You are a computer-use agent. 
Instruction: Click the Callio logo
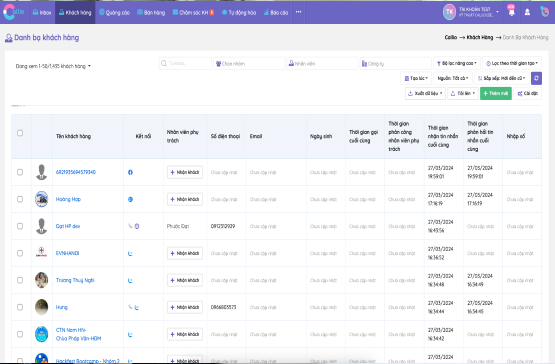click(x=14, y=12)
